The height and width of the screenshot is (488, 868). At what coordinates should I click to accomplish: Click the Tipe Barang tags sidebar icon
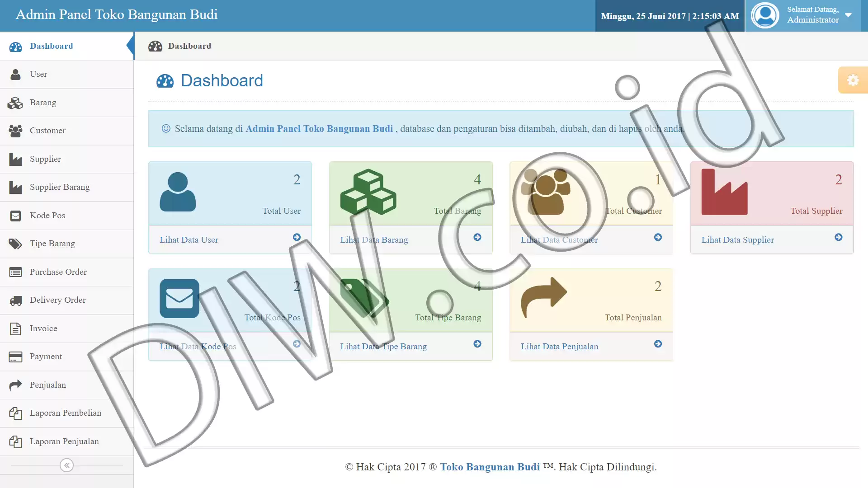click(15, 244)
